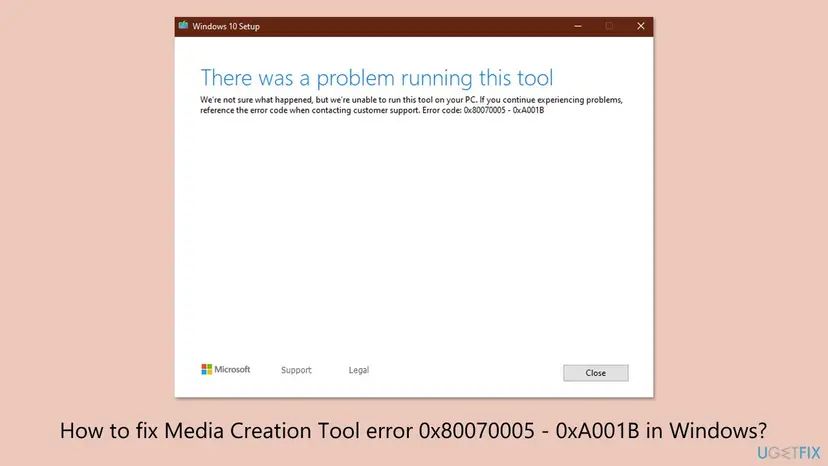Select the heading 'There was a problem running this tool'
828x466 pixels.
377,78
